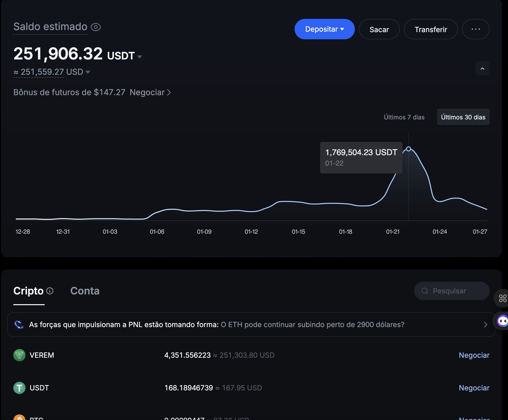Viewport: 508px width, 420px height.
Task: Click the USDT Tether coin icon
Action: pyautogui.click(x=19, y=388)
